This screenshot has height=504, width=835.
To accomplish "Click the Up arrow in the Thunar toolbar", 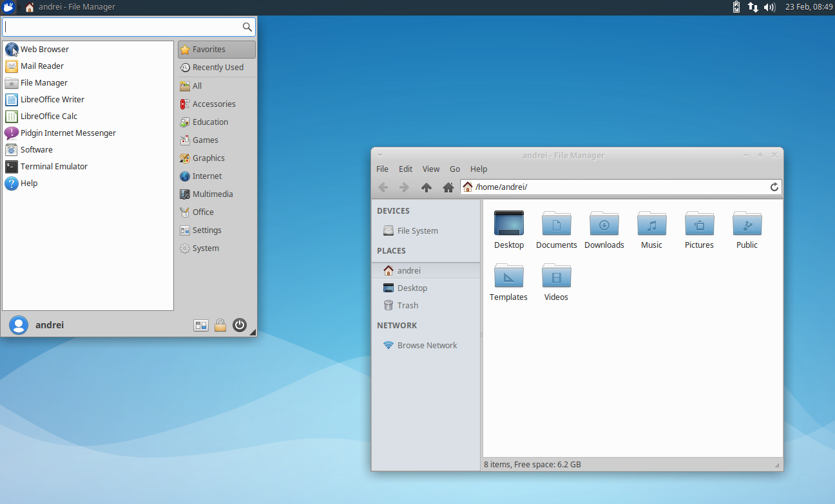I will pyautogui.click(x=426, y=187).
